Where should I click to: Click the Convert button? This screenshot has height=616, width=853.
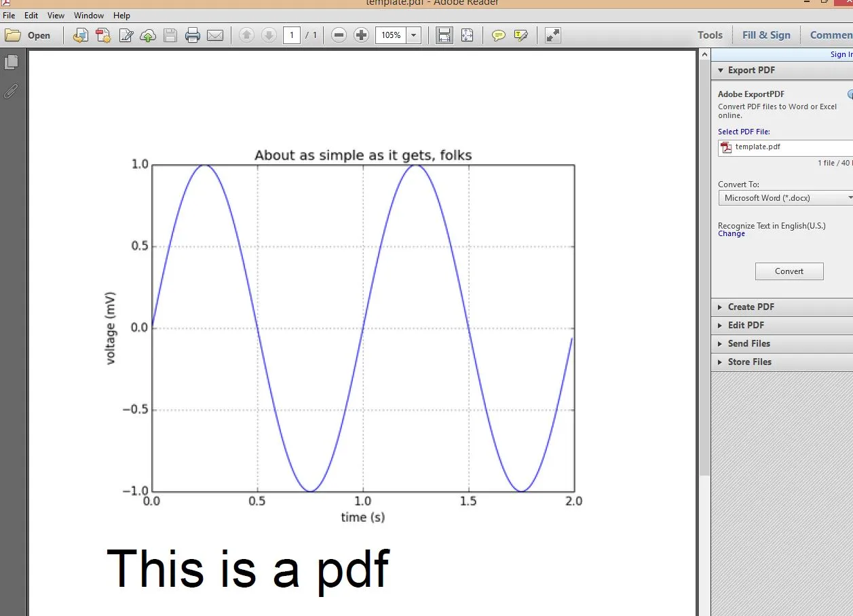click(789, 271)
